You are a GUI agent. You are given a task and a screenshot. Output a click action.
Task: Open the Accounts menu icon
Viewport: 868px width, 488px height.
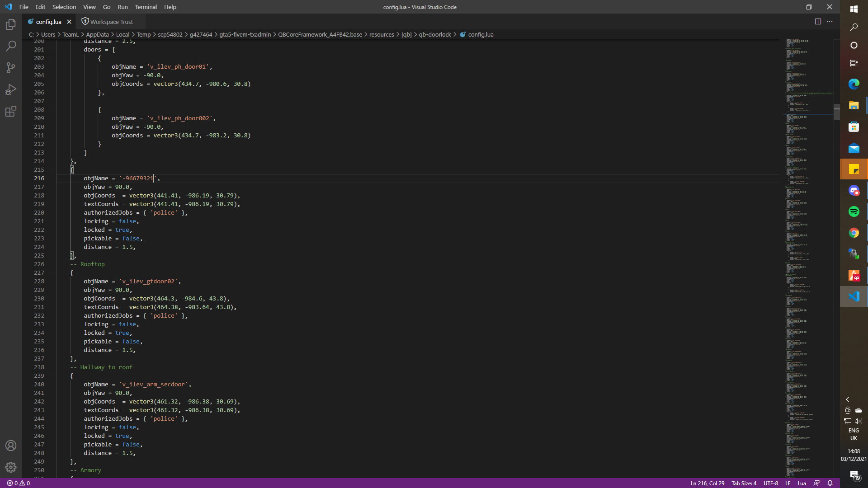click(11, 446)
